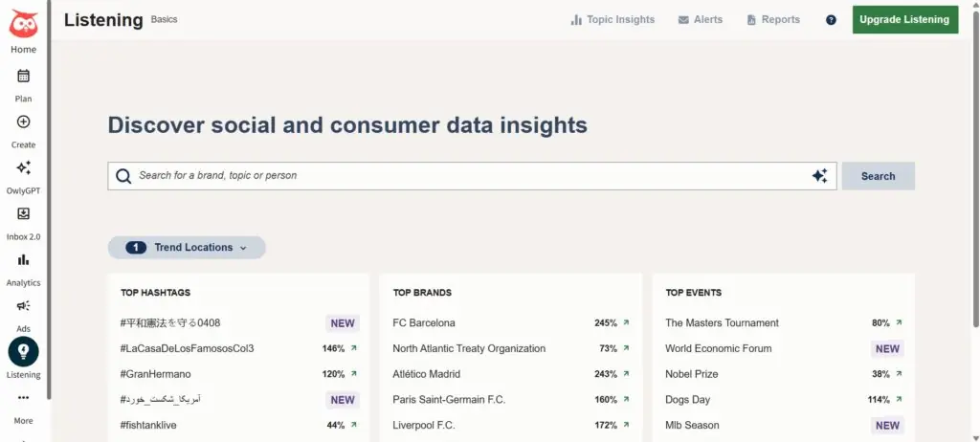980x442 pixels.
Task: Select Atlético Madrid brand
Action: (x=426, y=374)
